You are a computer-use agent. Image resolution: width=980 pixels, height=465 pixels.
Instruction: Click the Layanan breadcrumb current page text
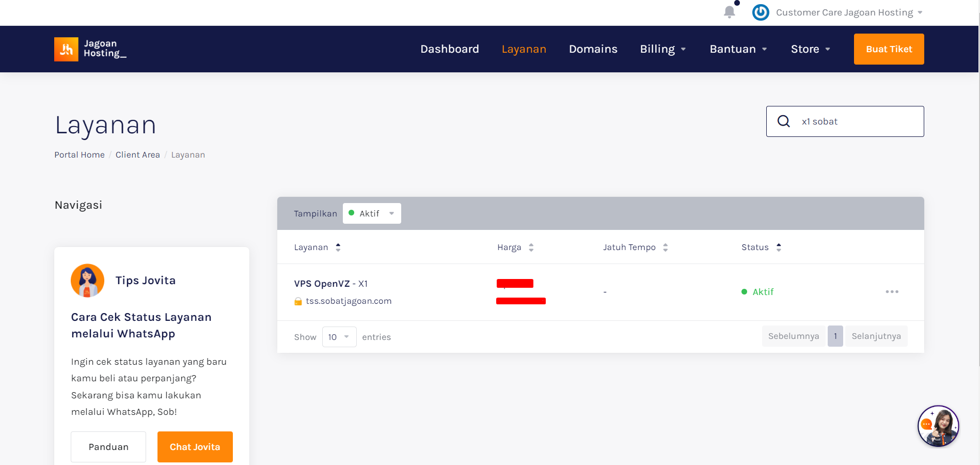(x=188, y=155)
